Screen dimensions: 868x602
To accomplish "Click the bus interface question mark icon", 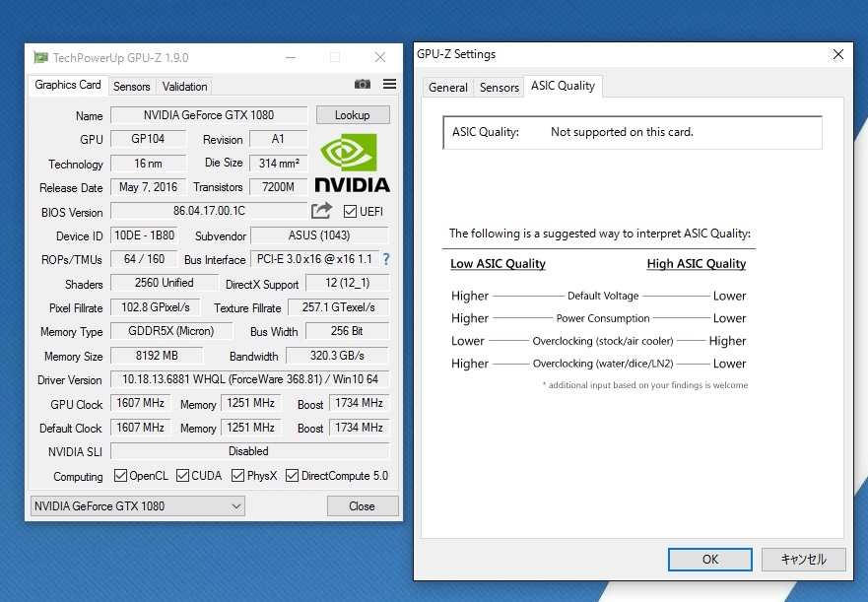I will pos(384,259).
